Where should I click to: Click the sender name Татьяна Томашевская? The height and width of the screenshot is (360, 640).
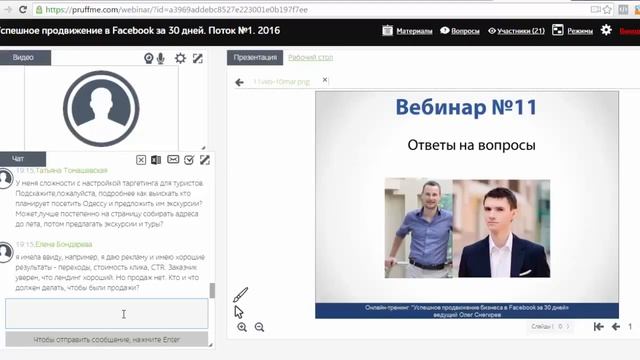[71, 170]
